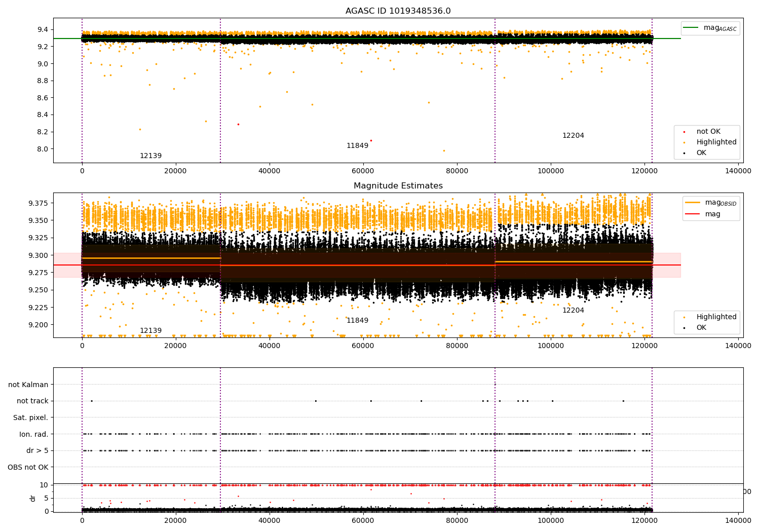Viewport: 760px width, 532px height.
Task: Click obsid label 11849 in the top plot
Action: tap(357, 146)
